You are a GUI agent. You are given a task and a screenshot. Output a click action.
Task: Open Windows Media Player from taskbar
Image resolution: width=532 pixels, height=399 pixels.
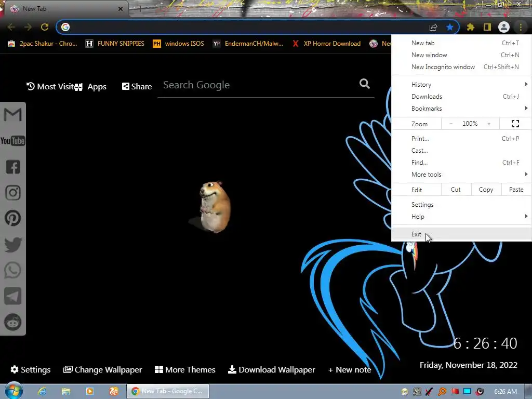90,391
